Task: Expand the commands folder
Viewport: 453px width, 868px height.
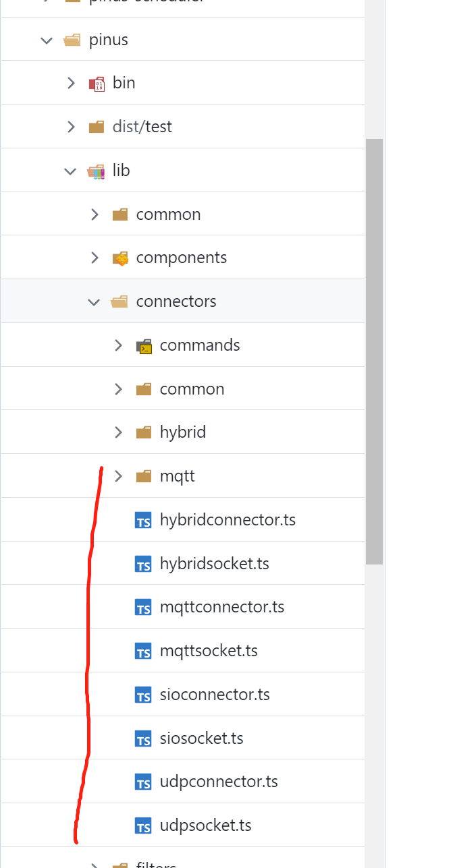Action: [x=118, y=345]
